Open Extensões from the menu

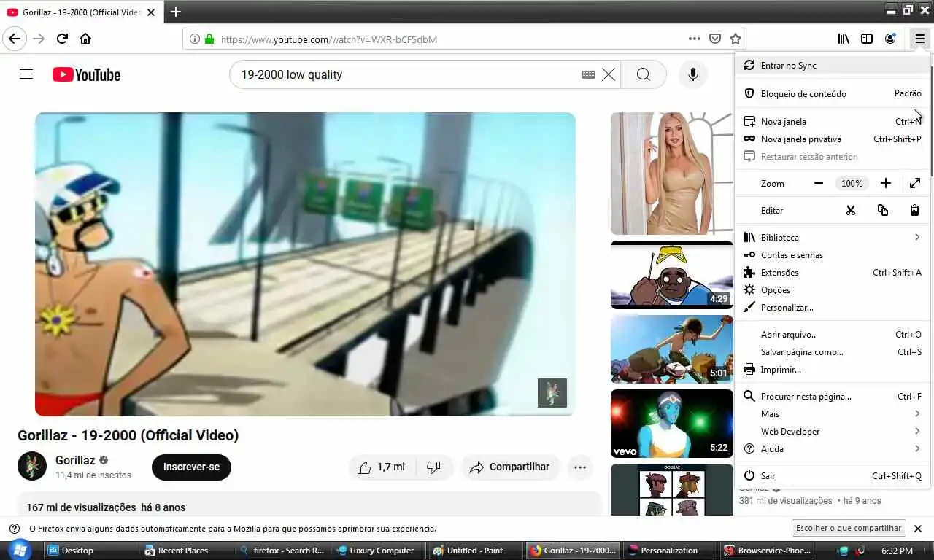point(833,272)
